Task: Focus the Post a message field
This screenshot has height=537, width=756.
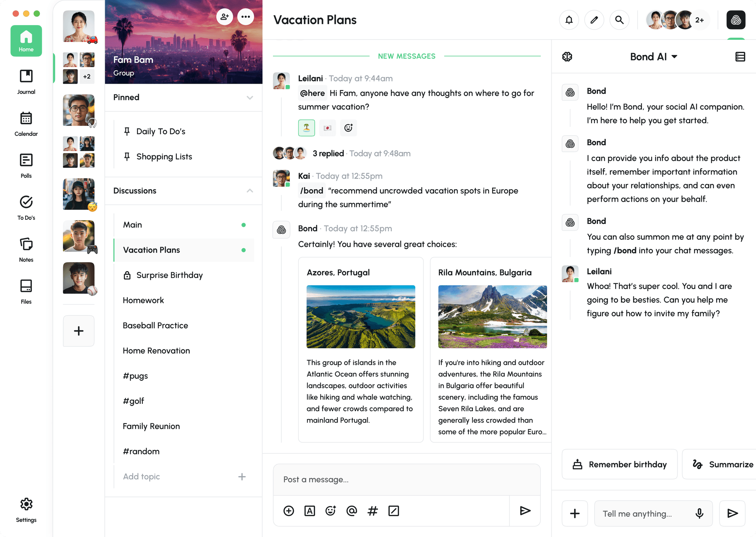Action: [407, 479]
